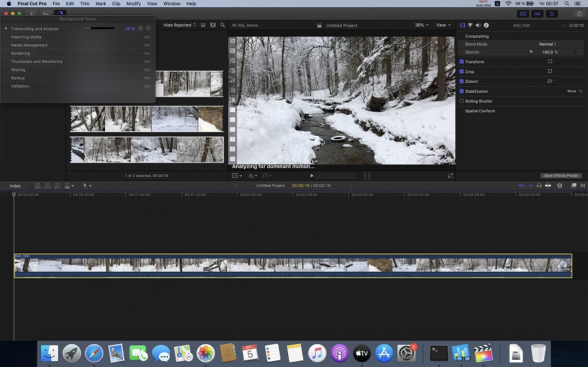Image resolution: width=588 pixels, height=367 pixels.
Task: Open the Video inspector tab icon
Action: click(463, 25)
